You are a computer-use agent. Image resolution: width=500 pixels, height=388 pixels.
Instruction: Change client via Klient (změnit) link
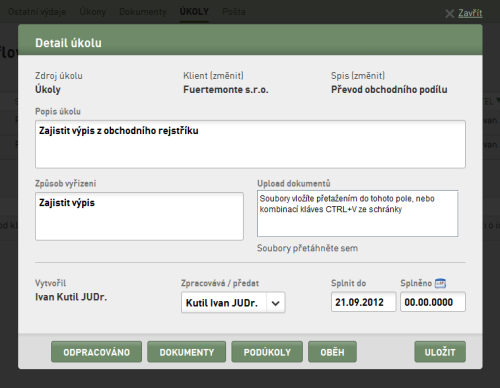[213, 76]
